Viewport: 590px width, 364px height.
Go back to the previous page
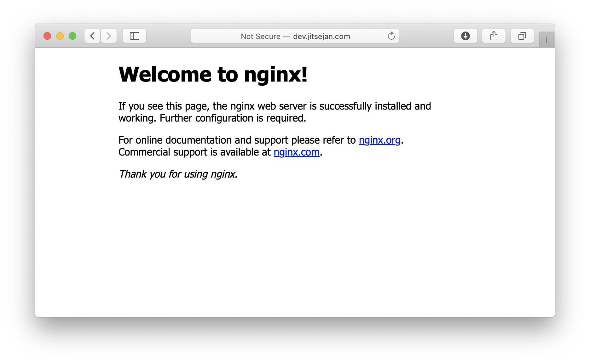coord(92,36)
